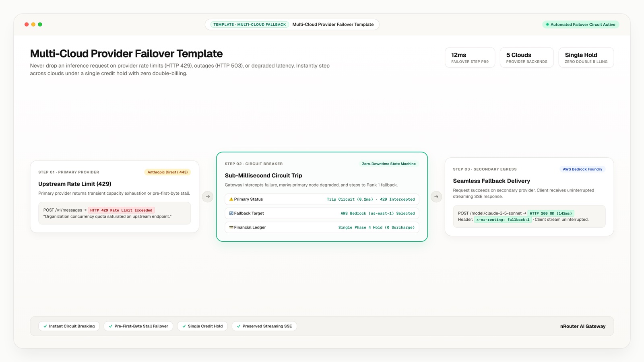The width and height of the screenshot is (644, 362).
Task: Click the Zero-Downtime State Machine tag
Action: 388,164
